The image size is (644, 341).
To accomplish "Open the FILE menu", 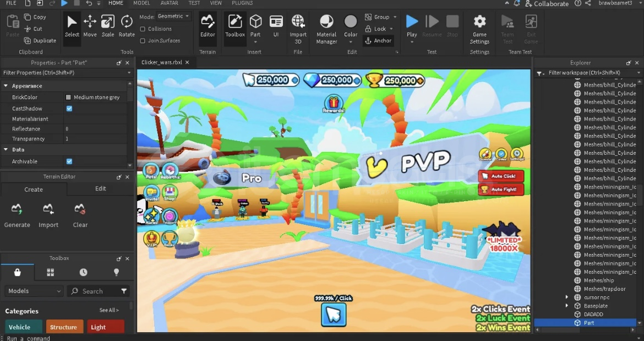I will [11, 3].
